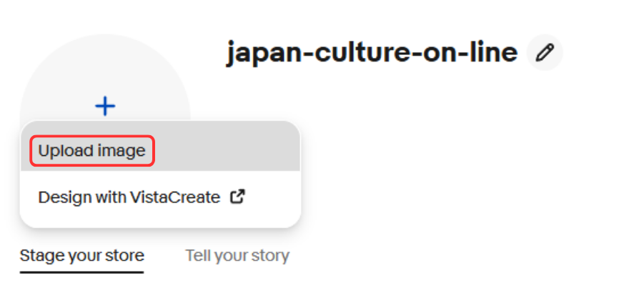This screenshot has width=644, height=294.
Task: Return to the underlined Stage your store tab
Action: [82, 255]
